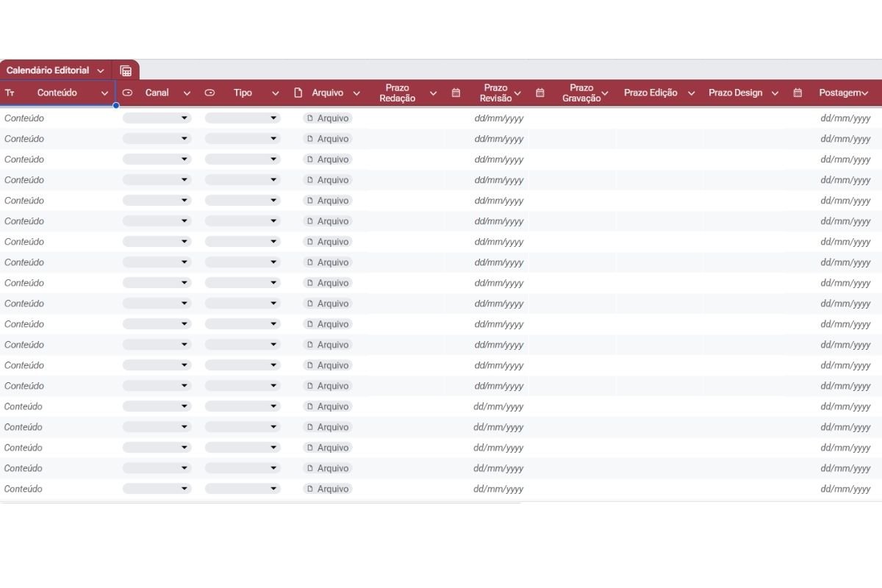The width and height of the screenshot is (882, 588).
Task: Open the first row Tipo dropdown
Action: 243,118
